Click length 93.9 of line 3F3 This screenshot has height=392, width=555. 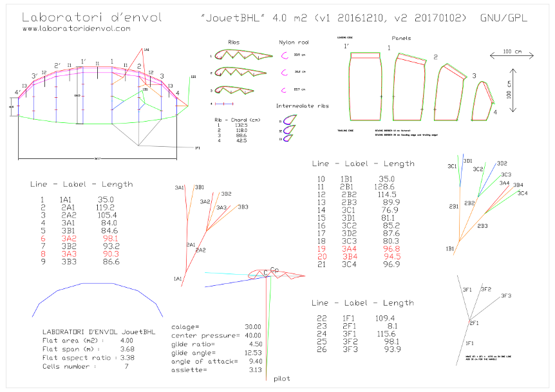coord(393,350)
